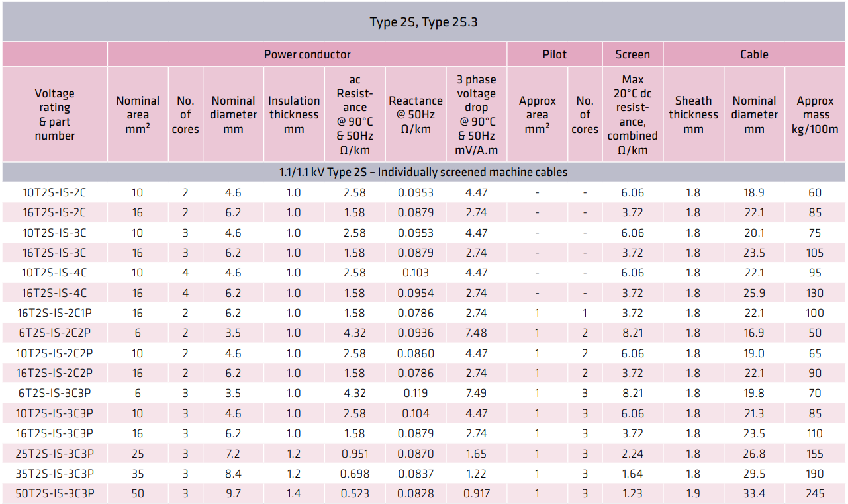Screen dimensions: 848x504
Task: Click part number 25T2S-IS-3C3P
Action: pyautogui.click(x=55, y=454)
